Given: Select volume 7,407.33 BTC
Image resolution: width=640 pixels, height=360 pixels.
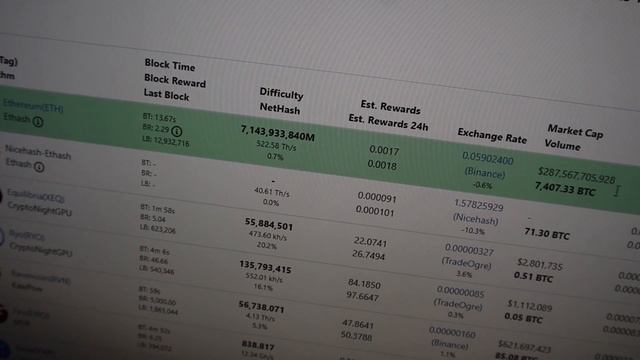Looking at the screenshot, I should [x=565, y=189].
